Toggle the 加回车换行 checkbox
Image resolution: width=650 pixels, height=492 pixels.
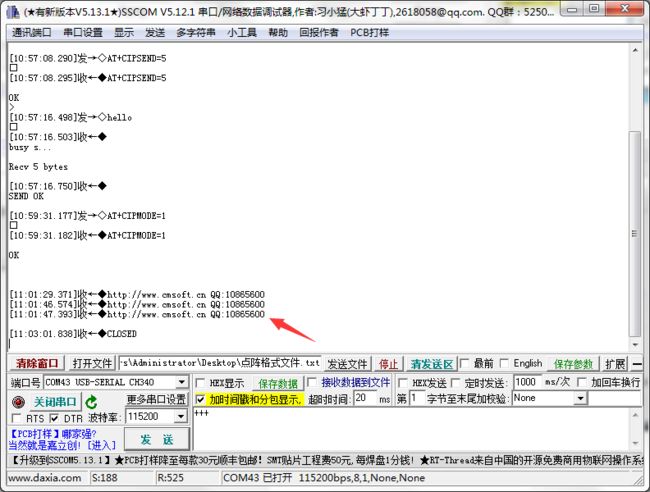coord(582,382)
